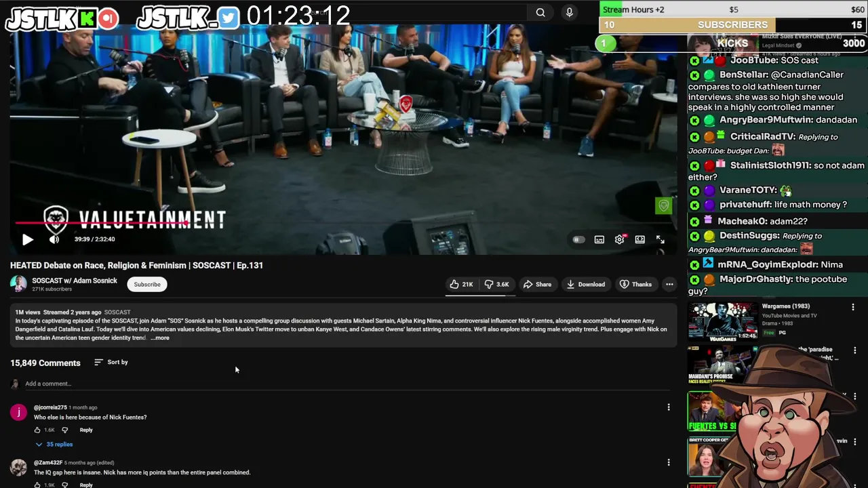Expand the 35 replies thread
The width and height of the screenshot is (868, 488).
(x=54, y=445)
